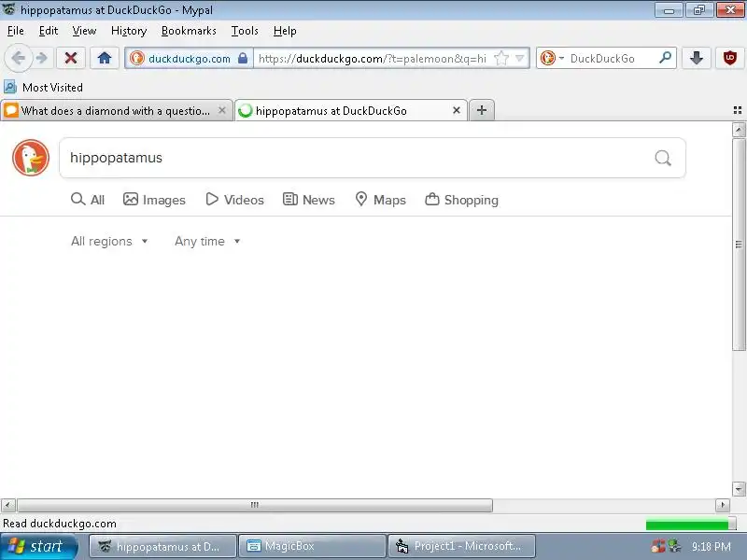
Task: Open the Bookmarks menu
Action: (x=189, y=31)
